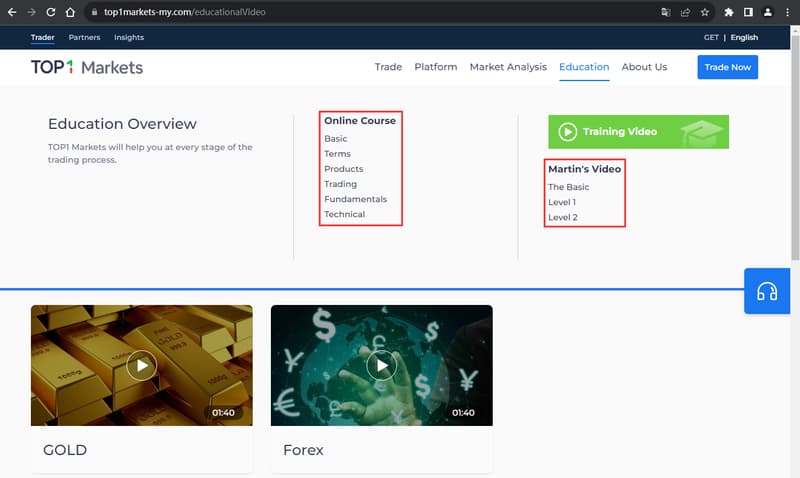Switch to the Trader tab
This screenshot has height=478, width=800.
pos(42,37)
